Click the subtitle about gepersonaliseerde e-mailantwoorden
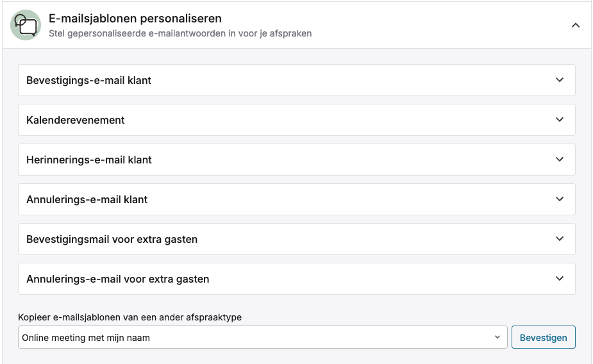The width and height of the screenshot is (593, 364). click(180, 33)
